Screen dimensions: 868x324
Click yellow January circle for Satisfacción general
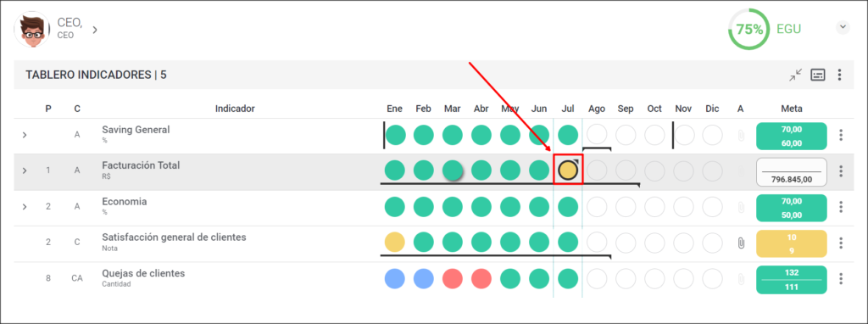[x=395, y=242]
